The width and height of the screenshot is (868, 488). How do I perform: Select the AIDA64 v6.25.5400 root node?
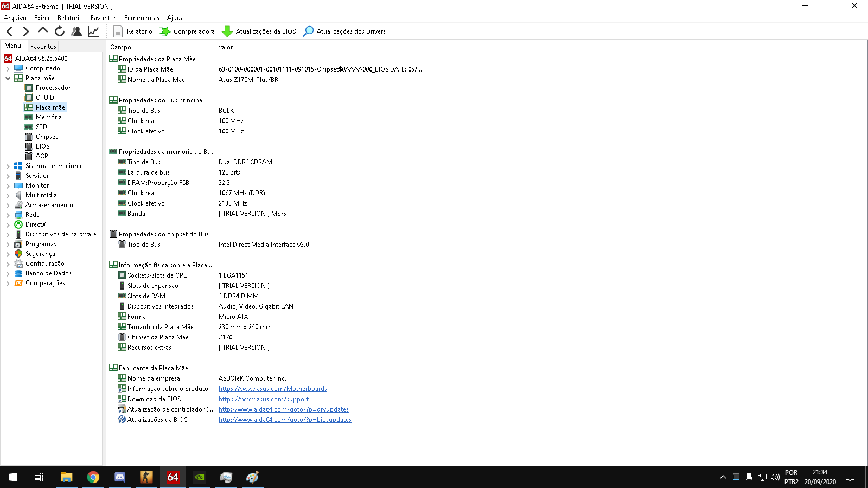click(x=41, y=59)
